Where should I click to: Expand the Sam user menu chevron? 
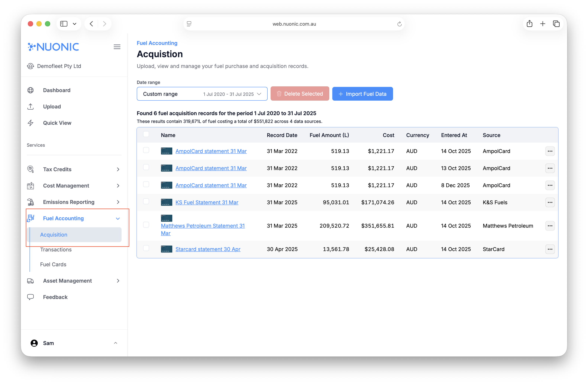[x=115, y=343]
